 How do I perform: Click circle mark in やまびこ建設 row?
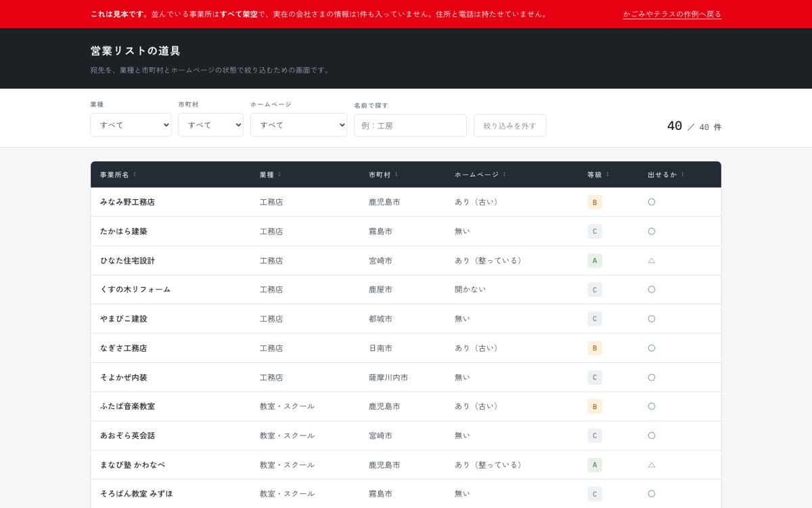click(x=652, y=318)
